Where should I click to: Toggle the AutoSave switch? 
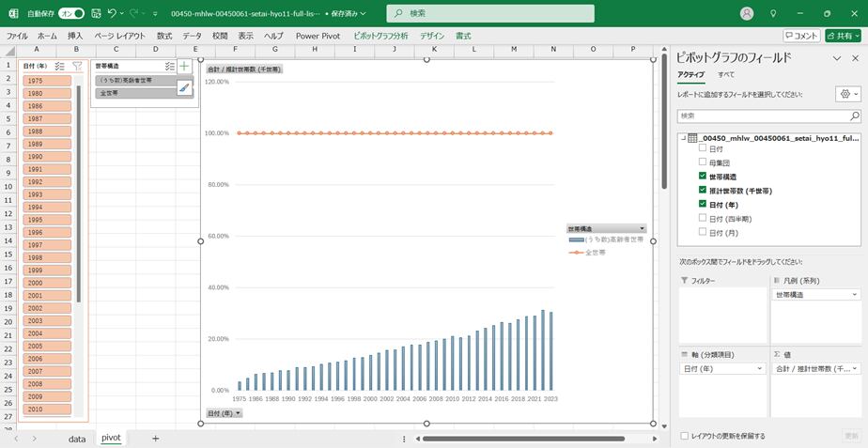[70, 14]
